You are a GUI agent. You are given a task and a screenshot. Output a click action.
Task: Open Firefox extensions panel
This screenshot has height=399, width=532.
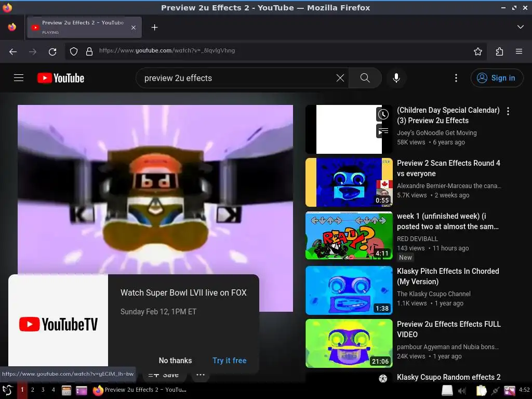[x=499, y=51]
